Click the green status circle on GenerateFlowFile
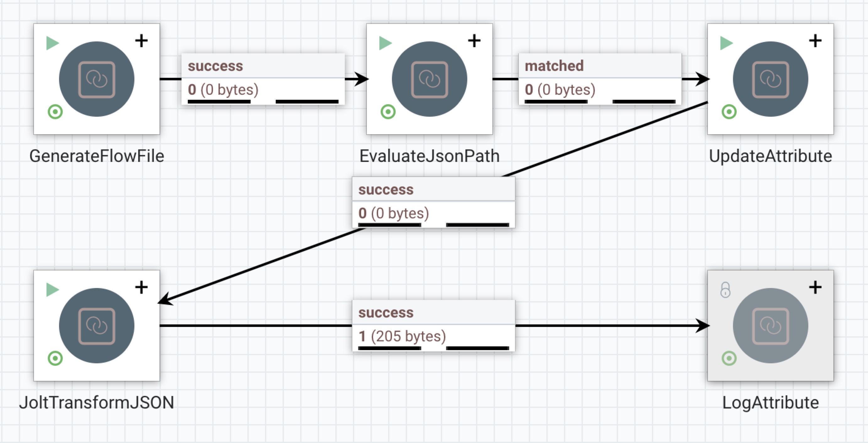The height and width of the screenshot is (443, 868). [55, 112]
